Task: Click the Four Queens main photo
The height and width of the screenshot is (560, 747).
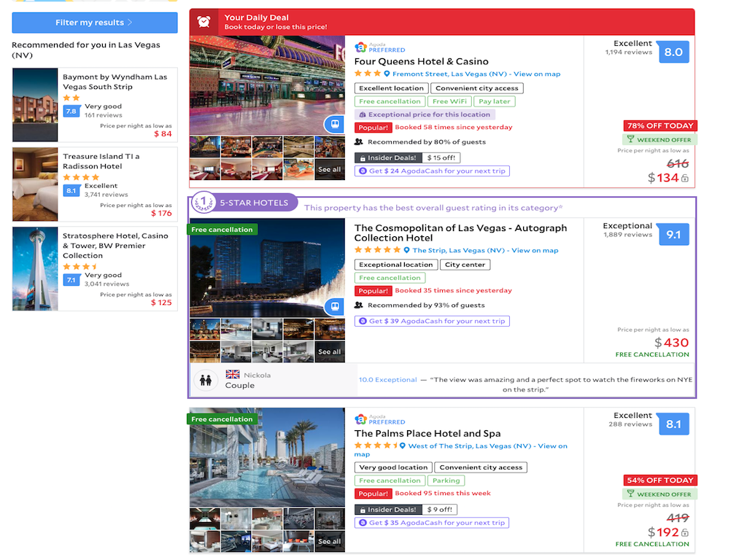Action: point(267,85)
